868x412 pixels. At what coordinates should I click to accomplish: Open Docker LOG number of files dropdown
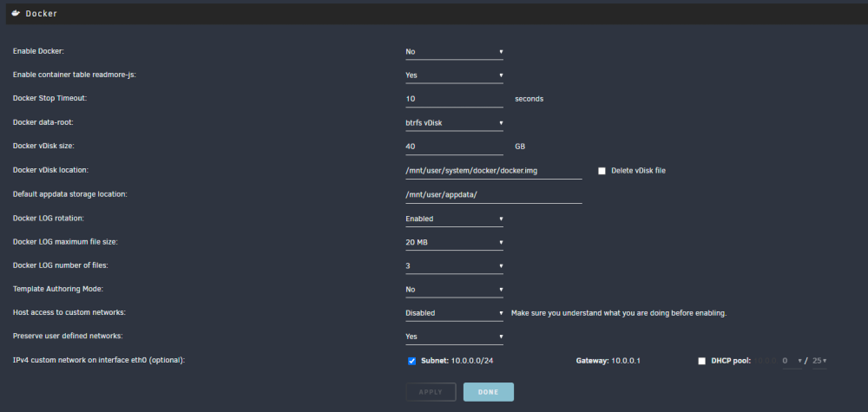tap(455, 266)
